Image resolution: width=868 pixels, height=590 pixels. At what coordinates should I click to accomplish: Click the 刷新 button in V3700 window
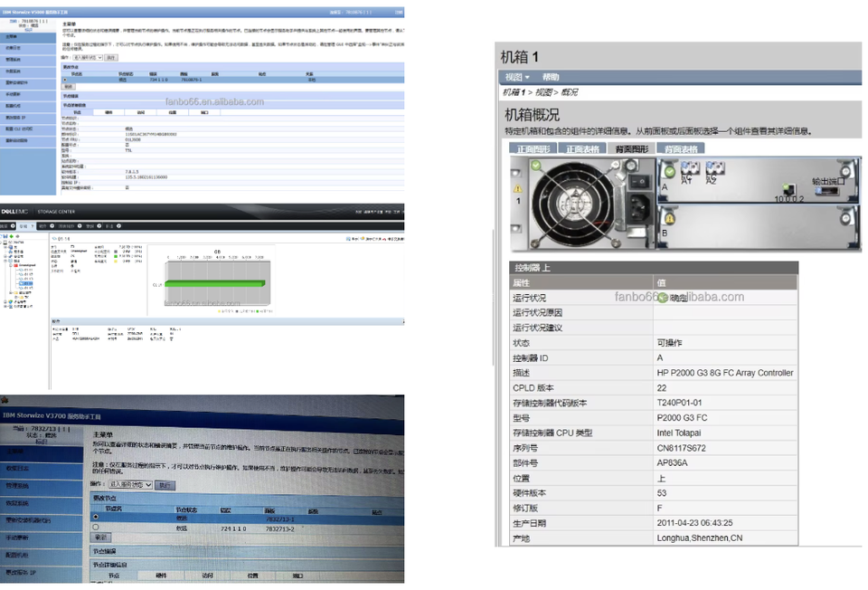click(x=101, y=538)
